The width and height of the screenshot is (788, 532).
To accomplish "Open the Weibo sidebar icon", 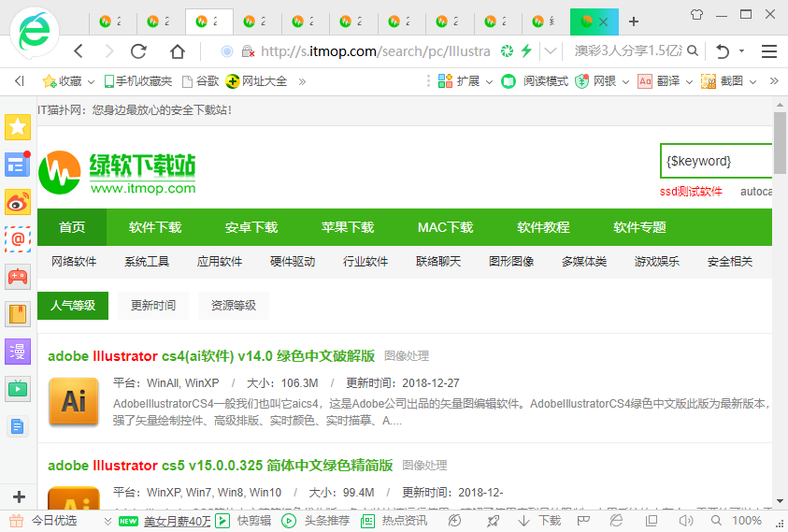I will tap(18, 202).
